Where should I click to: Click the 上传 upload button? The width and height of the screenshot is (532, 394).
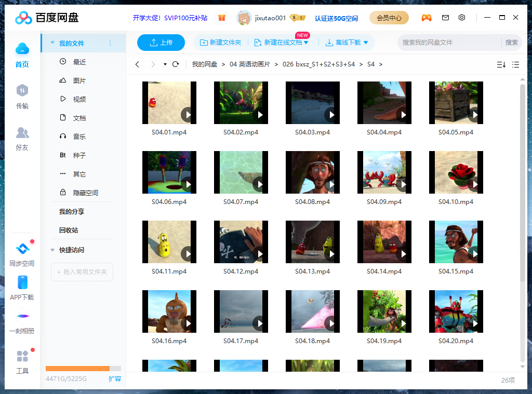(161, 43)
